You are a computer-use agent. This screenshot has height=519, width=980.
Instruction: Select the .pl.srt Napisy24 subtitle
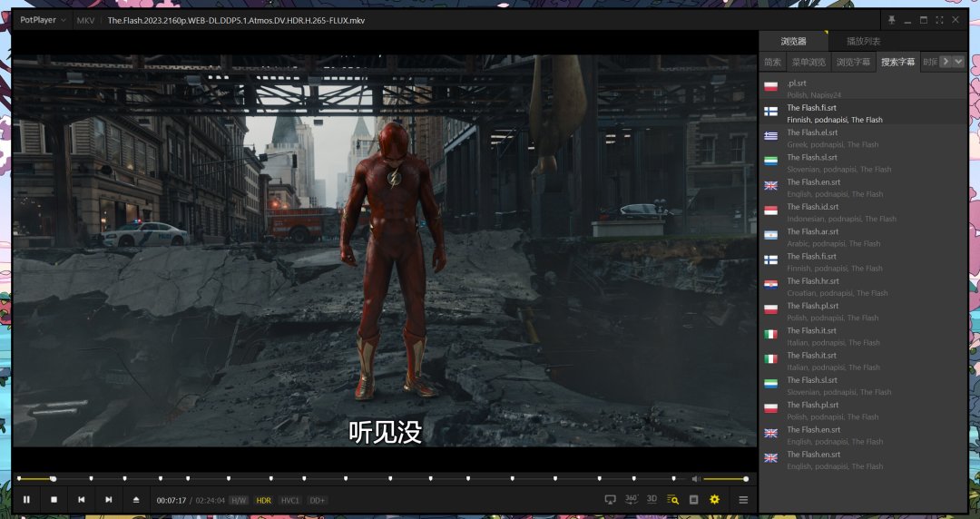click(x=863, y=88)
